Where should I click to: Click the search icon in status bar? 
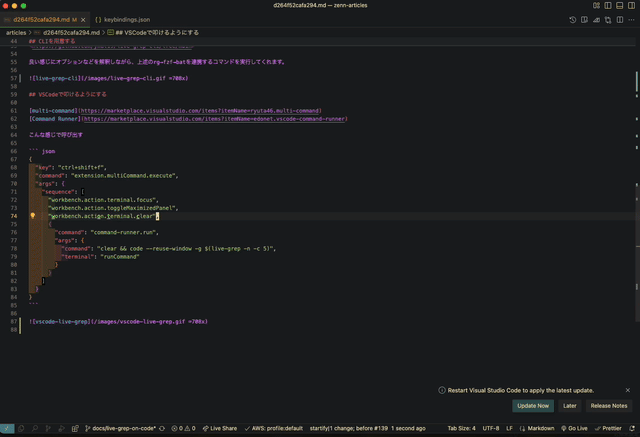[x=35, y=428]
